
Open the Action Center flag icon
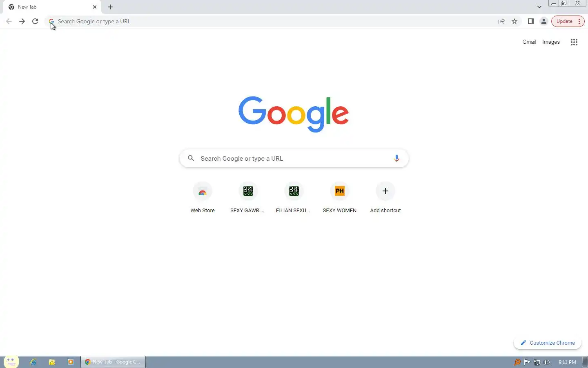pos(527,362)
